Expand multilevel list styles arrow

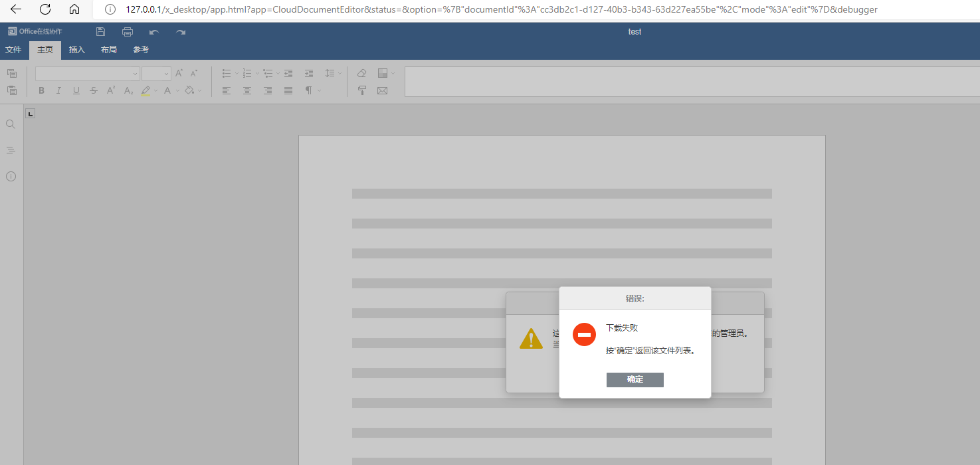[278, 74]
